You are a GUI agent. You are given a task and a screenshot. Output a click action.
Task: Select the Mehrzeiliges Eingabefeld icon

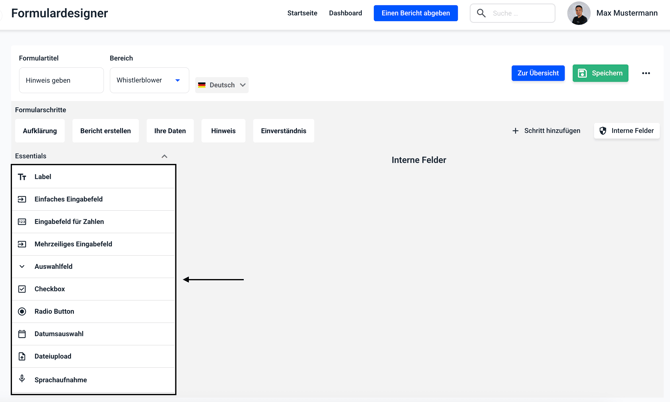pos(22,244)
